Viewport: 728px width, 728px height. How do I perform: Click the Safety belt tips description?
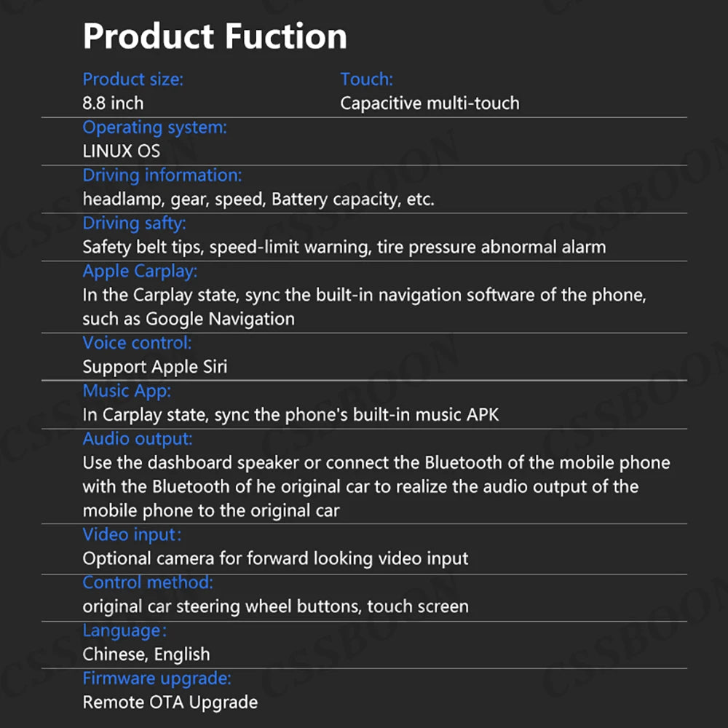pyautogui.click(x=344, y=247)
